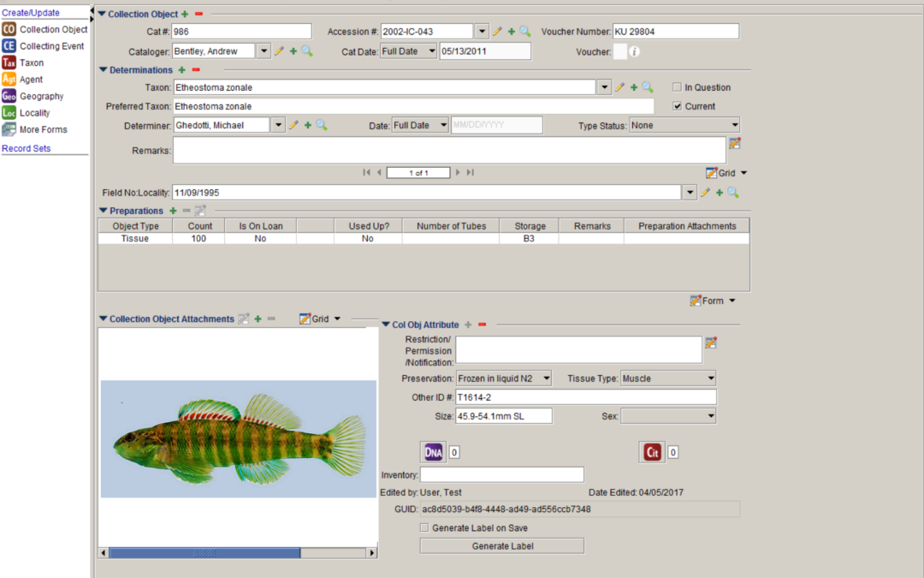The image size is (924, 578).
Task: Add a new Preparation with plus icon
Action: click(173, 211)
